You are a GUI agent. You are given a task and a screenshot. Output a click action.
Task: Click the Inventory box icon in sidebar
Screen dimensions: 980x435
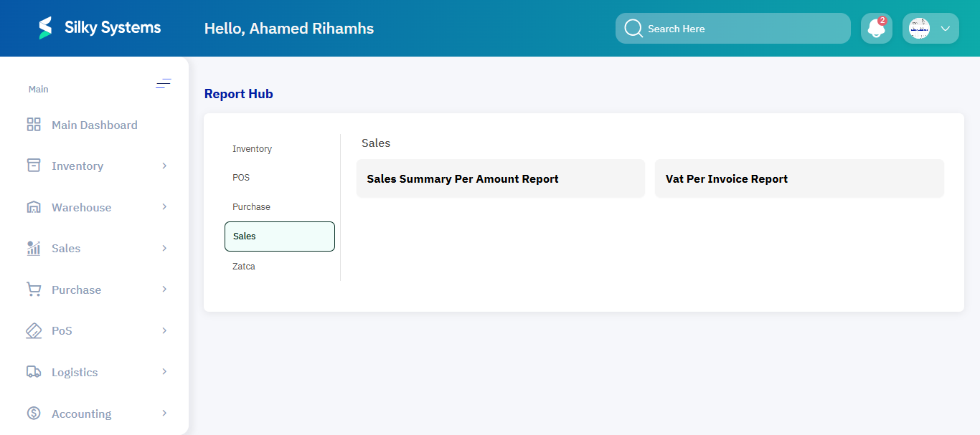[x=33, y=165]
